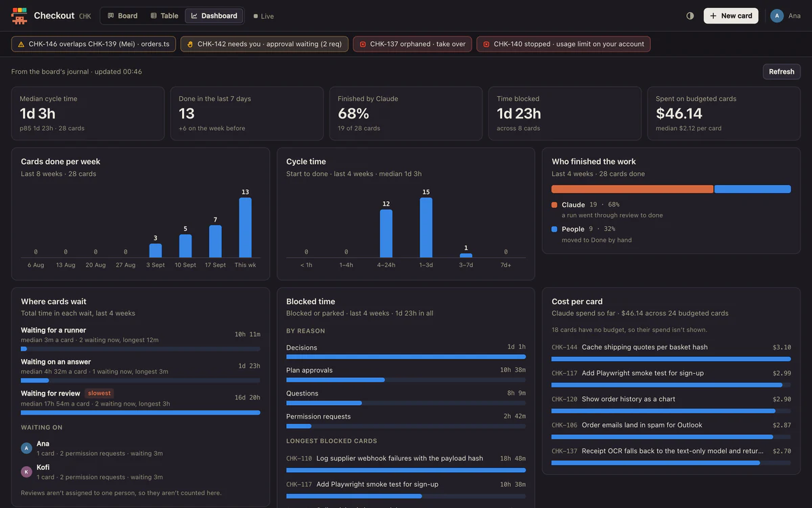Screen dimensions: 812x508
Task: Open CHK-144 Cache shipping quotes per basket hash
Action: coord(671,352)
